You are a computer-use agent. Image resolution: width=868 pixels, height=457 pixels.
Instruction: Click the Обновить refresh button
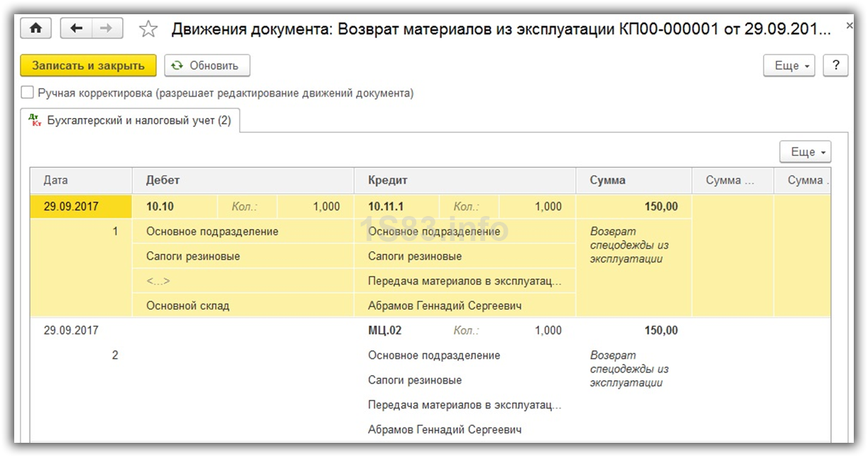207,65
